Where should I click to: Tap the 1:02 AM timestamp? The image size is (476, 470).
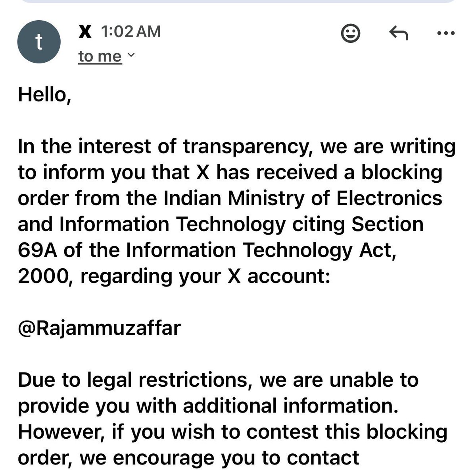[x=131, y=31]
